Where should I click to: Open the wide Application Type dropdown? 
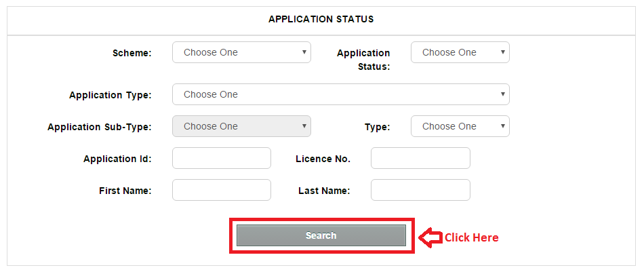pos(341,94)
